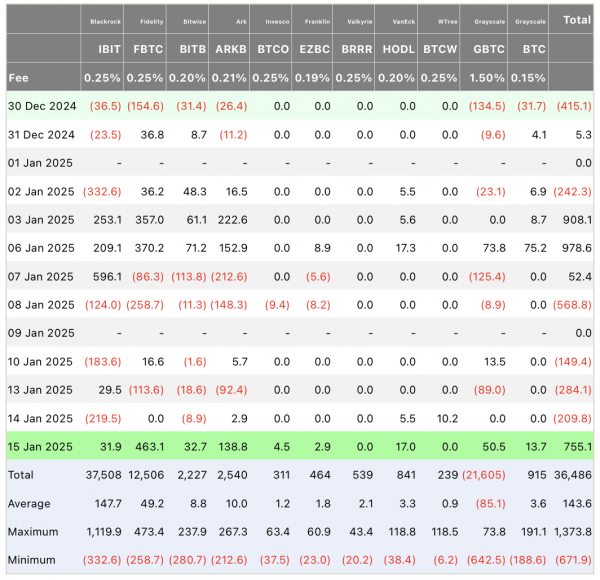The image size is (600, 580).
Task: Click the Franklin issuer label
Action: click(x=318, y=22)
